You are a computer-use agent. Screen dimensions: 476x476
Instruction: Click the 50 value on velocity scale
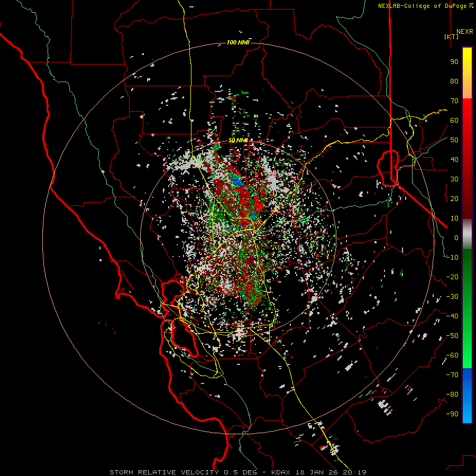[x=454, y=140]
